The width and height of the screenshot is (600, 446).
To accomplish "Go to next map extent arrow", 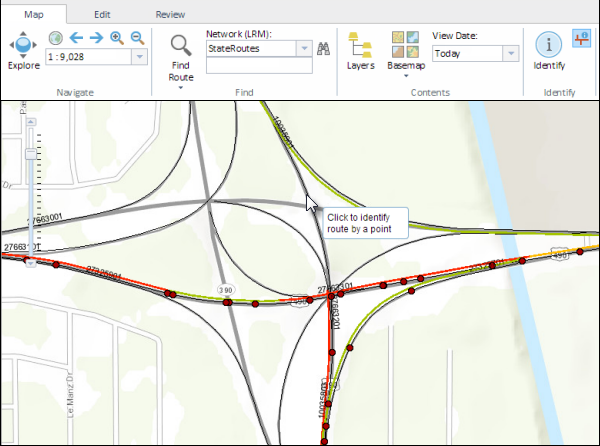I will [96, 38].
